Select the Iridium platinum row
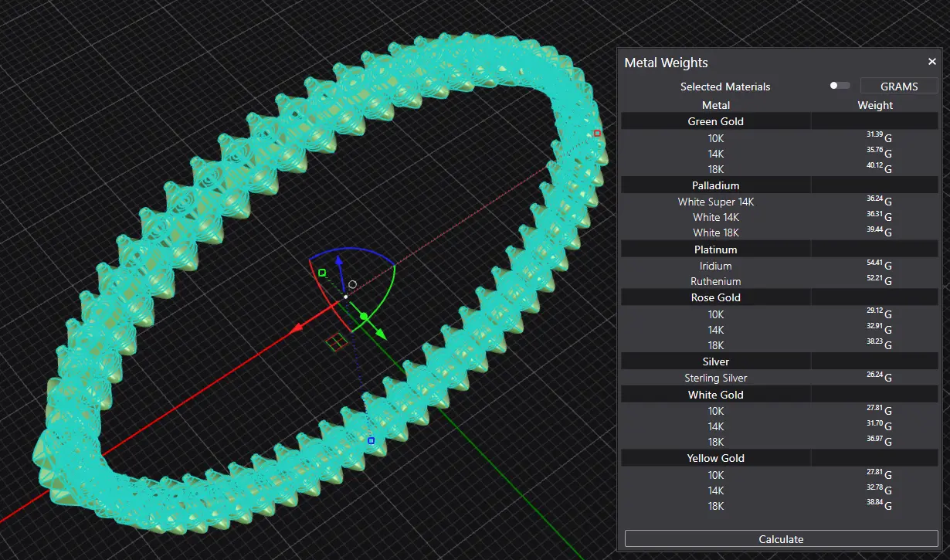Image resolution: width=950 pixels, height=560 pixels. tap(715, 266)
